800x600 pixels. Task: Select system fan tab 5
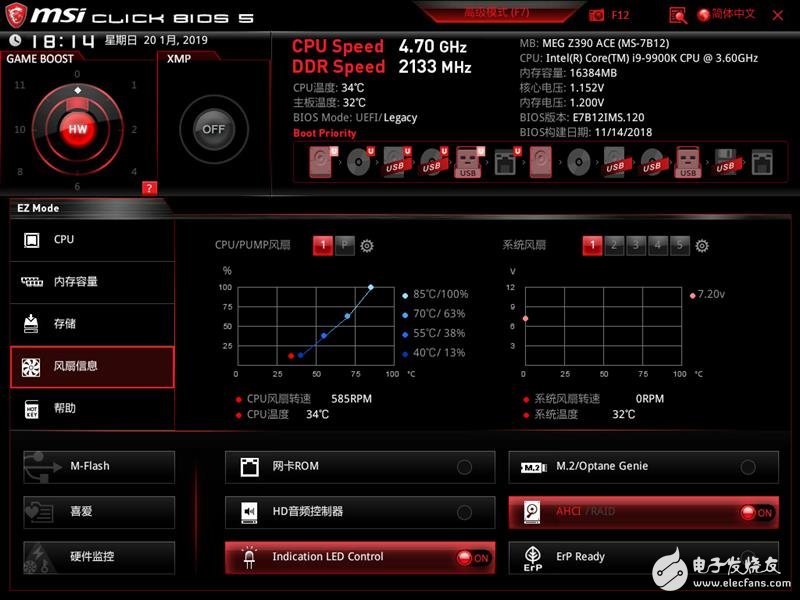click(x=680, y=245)
